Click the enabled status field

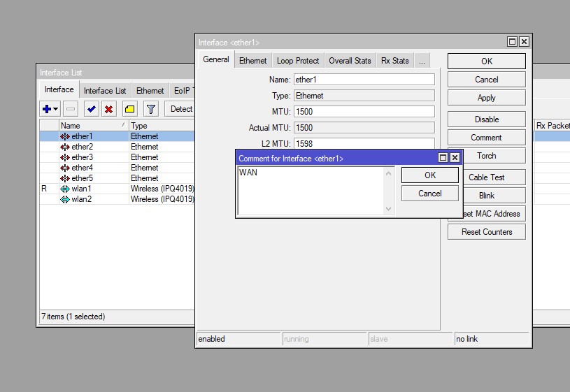click(238, 339)
